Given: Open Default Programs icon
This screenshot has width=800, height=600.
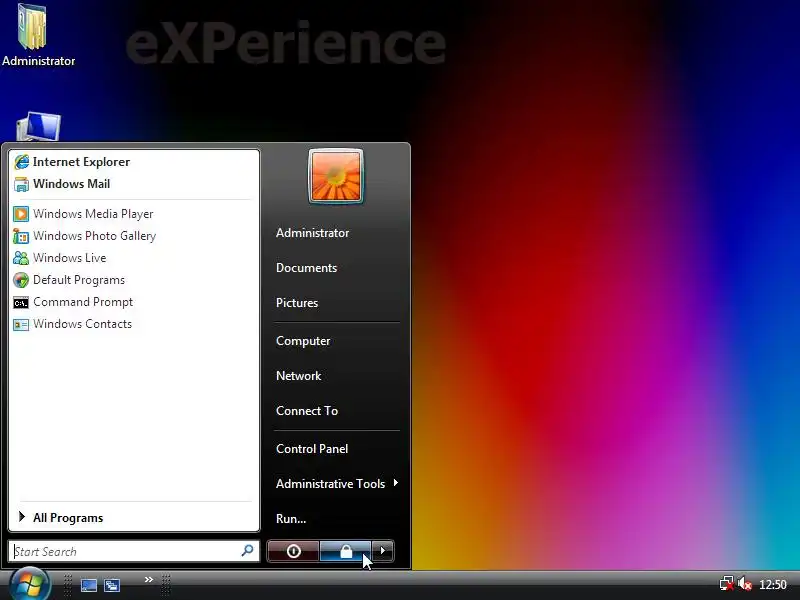Looking at the screenshot, I should 21,280.
